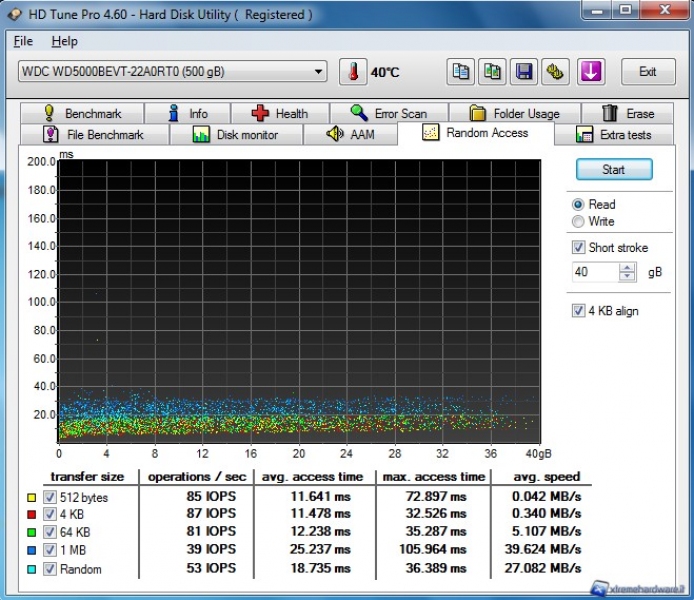694x600 pixels.
Task: Copy results text to clipboard icon
Action: point(460,72)
